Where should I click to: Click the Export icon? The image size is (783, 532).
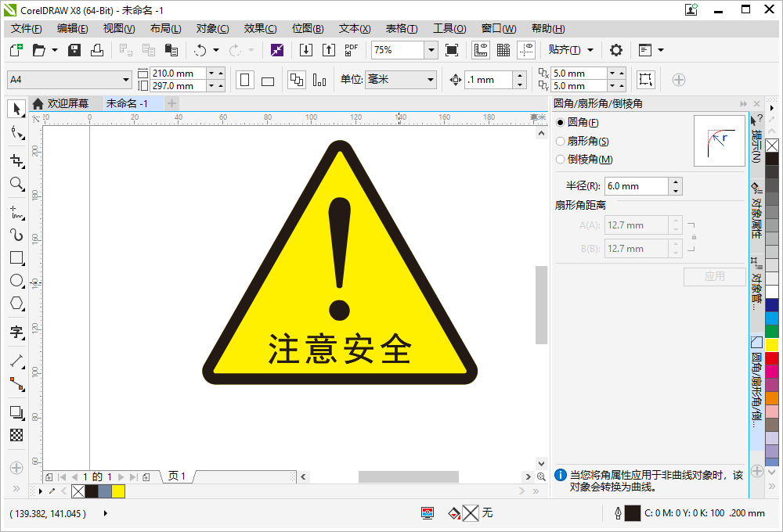click(x=329, y=50)
